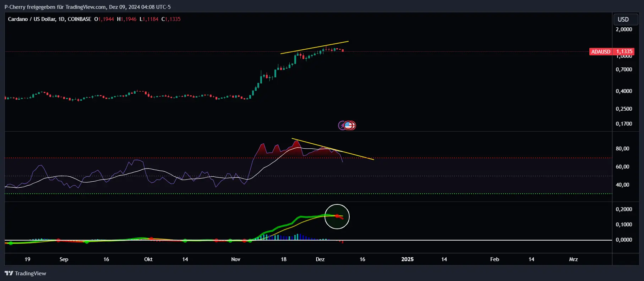The image size is (644, 281).
Task: Click the COINBASE exchange label in header
Action: (80, 19)
